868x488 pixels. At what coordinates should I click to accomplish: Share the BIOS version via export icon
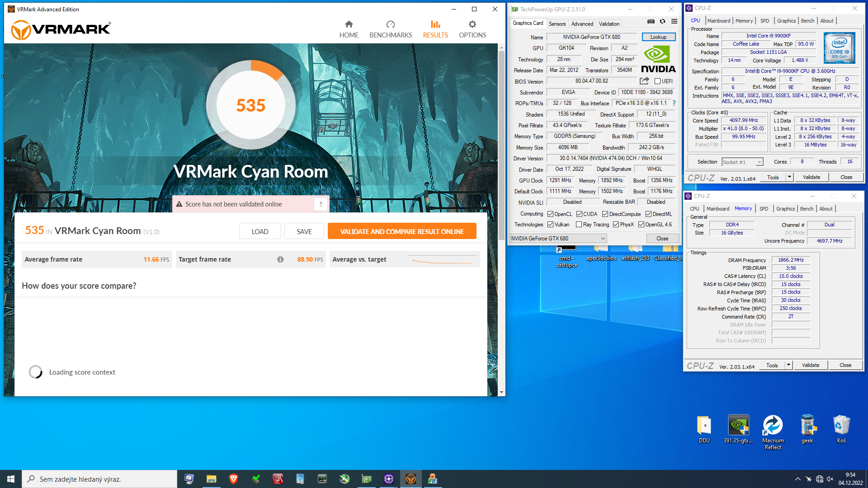(644, 81)
